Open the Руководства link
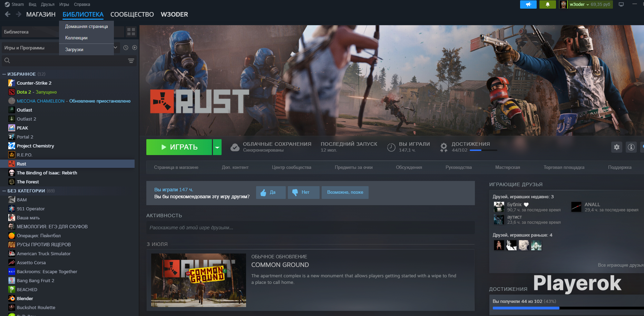Screen dimensions: 644x316 pos(459,167)
